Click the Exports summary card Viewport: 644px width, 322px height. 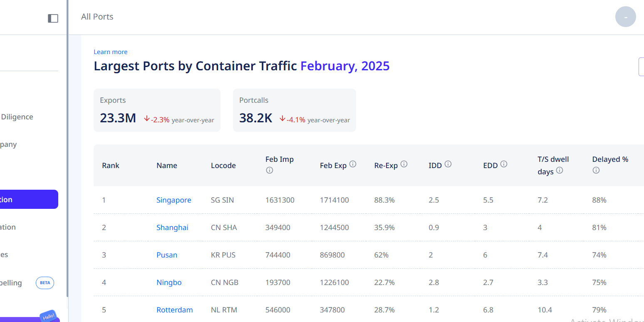[157, 110]
